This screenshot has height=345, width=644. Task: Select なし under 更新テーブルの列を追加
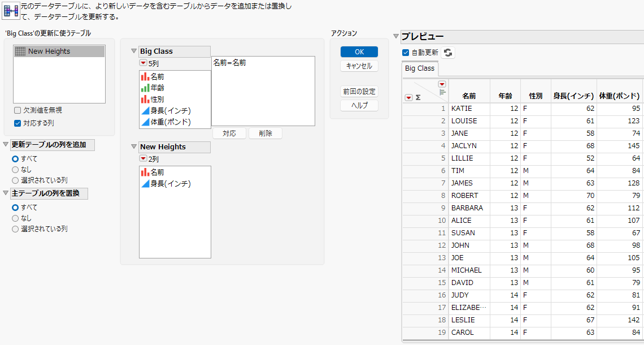pos(15,170)
